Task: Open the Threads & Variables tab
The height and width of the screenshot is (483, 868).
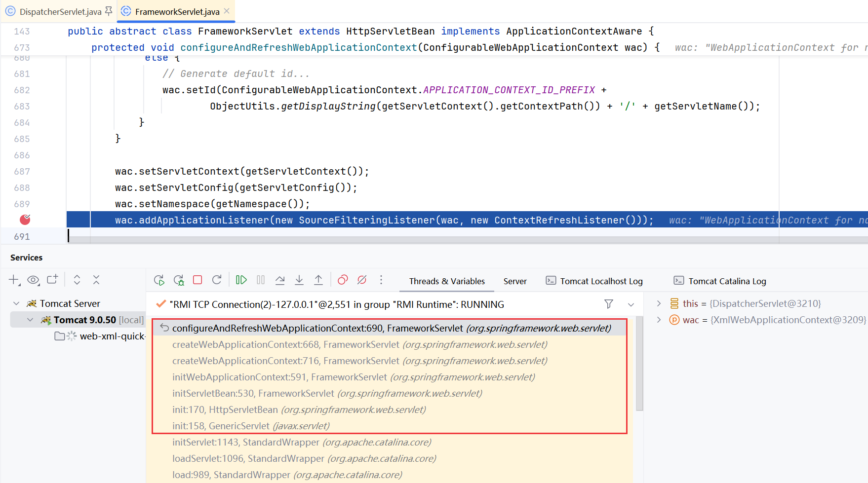Action: pyautogui.click(x=447, y=281)
